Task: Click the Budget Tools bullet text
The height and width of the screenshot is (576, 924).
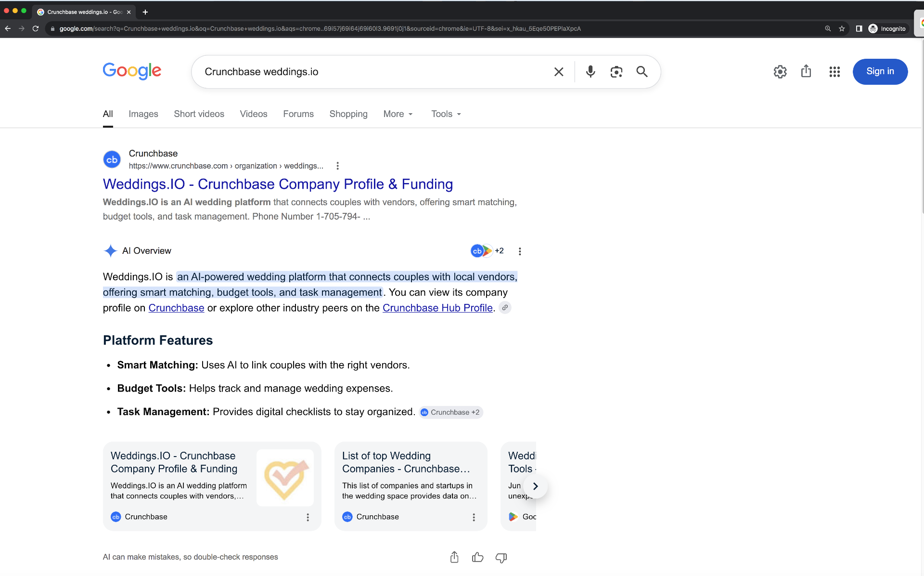Action: 255,389
